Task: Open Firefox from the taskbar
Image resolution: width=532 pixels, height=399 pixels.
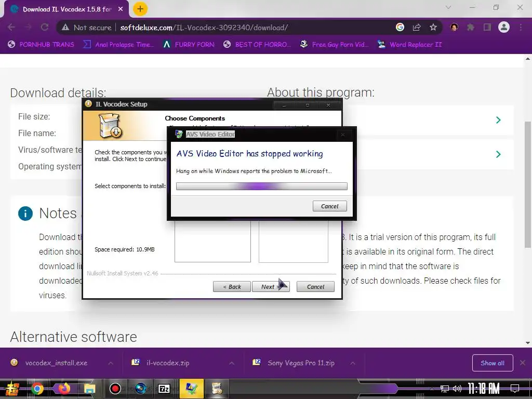Action: click(64, 389)
